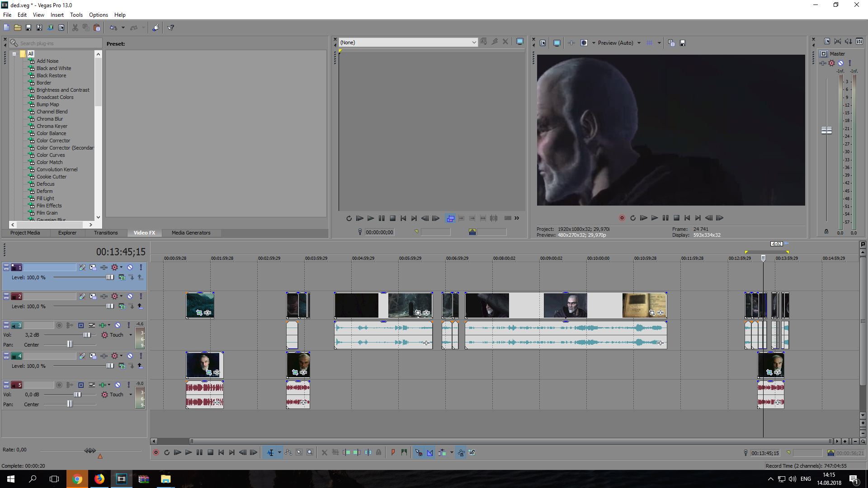Open Track Motion on video track 2

point(93,296)
